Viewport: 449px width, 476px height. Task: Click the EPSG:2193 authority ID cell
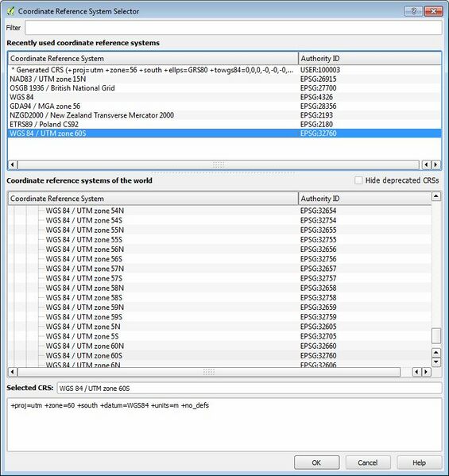(316, 115)
